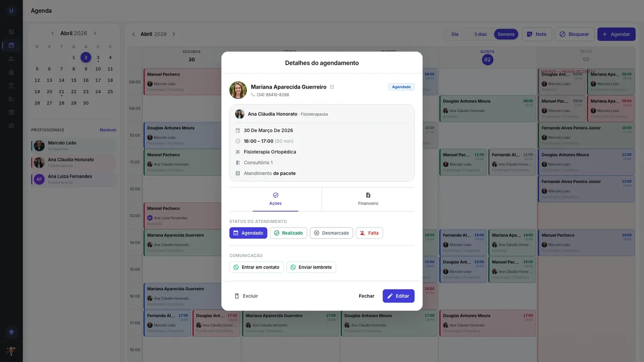
Task: Toggle Ana Luiza Fernandes professional filter
Action: [x=74, y=179]
